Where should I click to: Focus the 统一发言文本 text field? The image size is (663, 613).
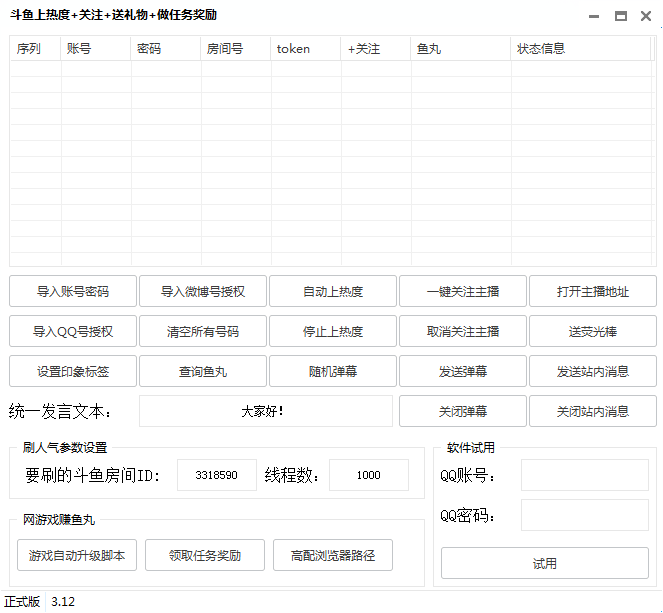click(265, 411)
